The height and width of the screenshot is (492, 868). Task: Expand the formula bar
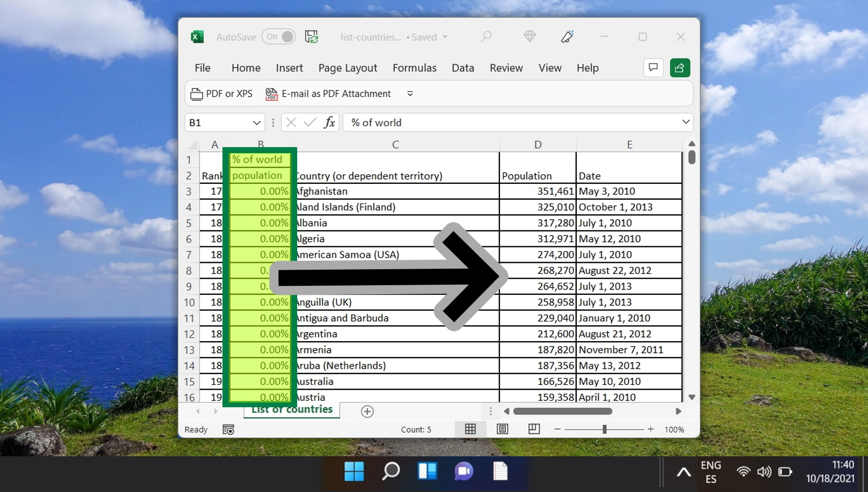686,122
